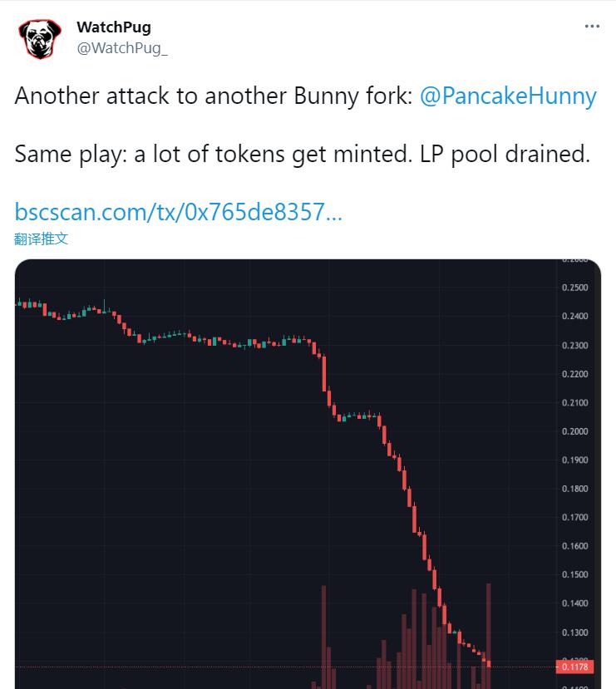Click the dotted price level line
The height and width of the screenshot is (689, 616).
point(249,666)
